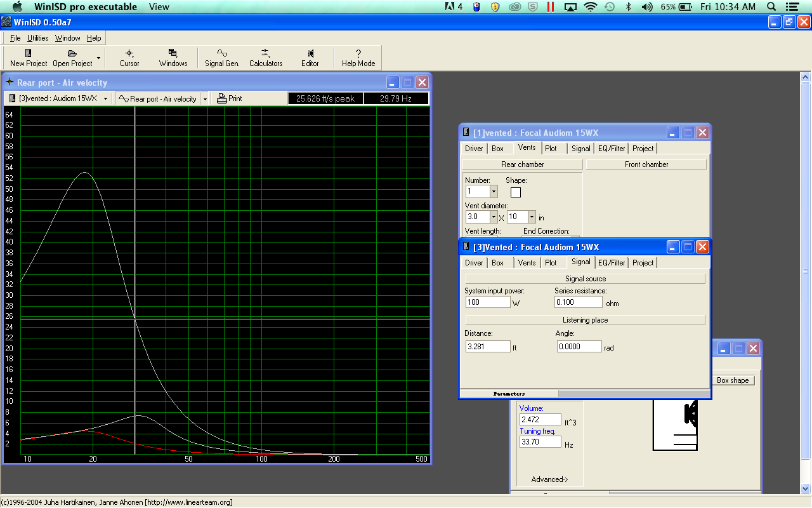Switch to the Driver tab in [3]vented window
The image size is (812, 508).
coord(474,262)
